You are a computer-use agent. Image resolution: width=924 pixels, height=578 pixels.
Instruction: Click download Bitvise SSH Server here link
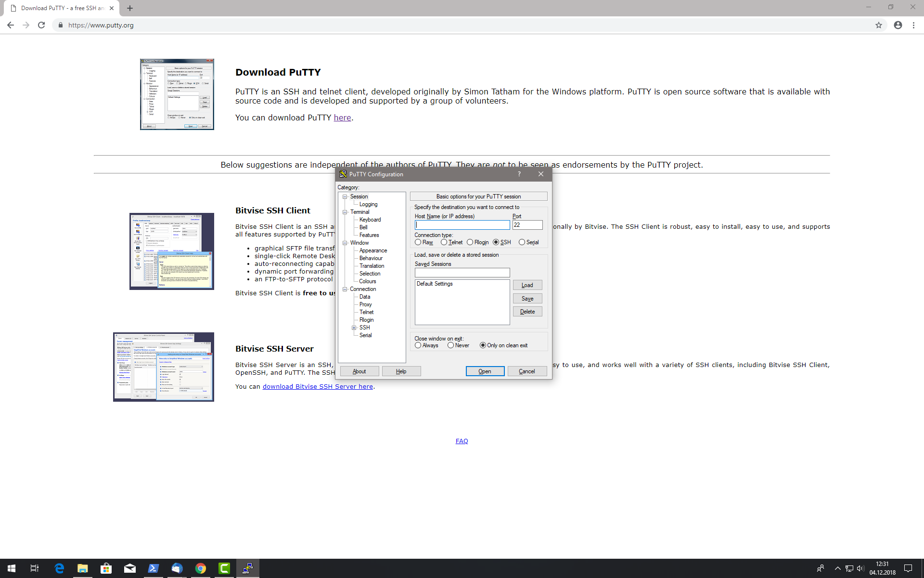click(318, 386)
